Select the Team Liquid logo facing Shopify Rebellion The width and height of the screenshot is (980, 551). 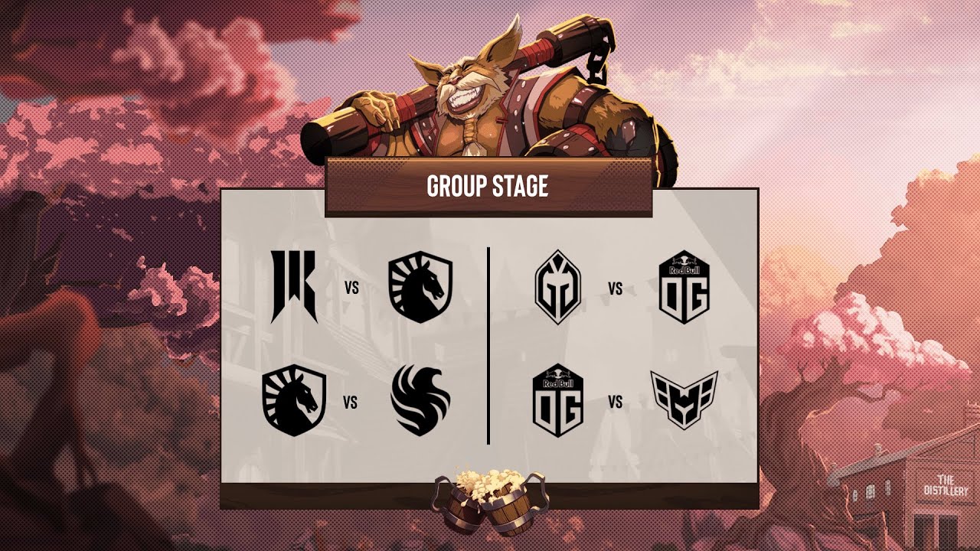coord(420,288)
